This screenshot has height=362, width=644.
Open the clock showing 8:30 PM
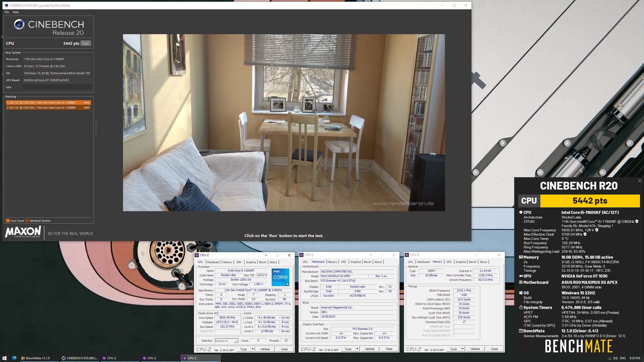tap(635, 358)
